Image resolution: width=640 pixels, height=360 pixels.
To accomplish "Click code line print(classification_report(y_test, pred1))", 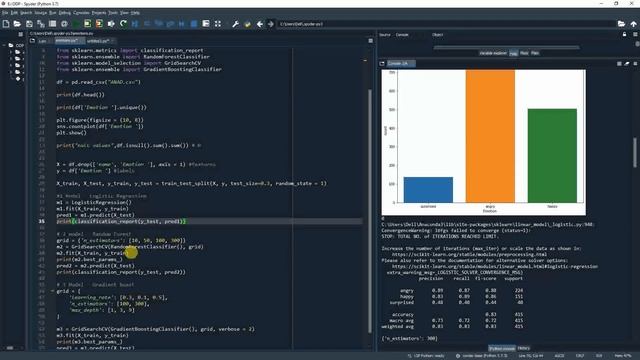I will (121, 221).
